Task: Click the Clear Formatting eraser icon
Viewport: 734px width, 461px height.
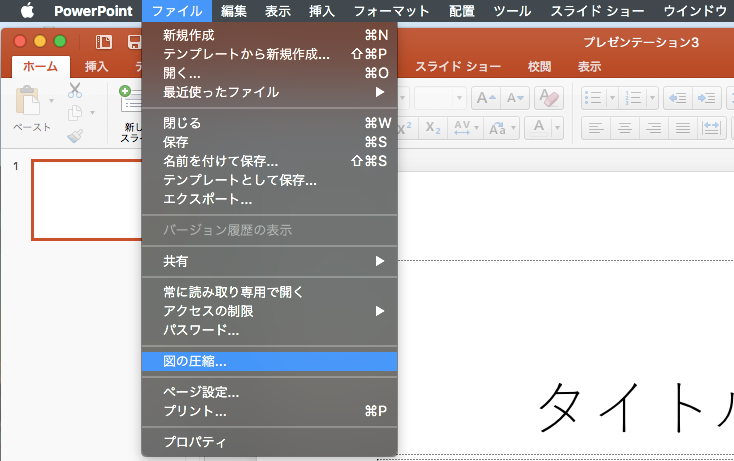Action: click(549, 98)
